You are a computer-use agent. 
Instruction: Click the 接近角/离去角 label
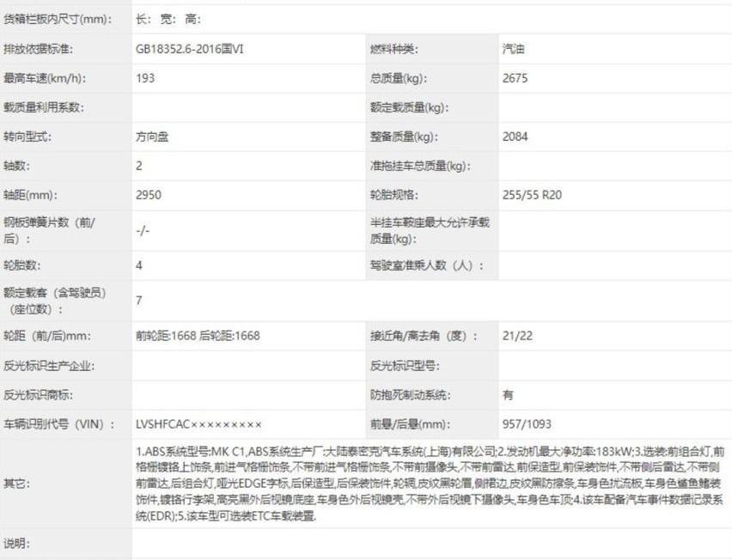coord(424,336)
